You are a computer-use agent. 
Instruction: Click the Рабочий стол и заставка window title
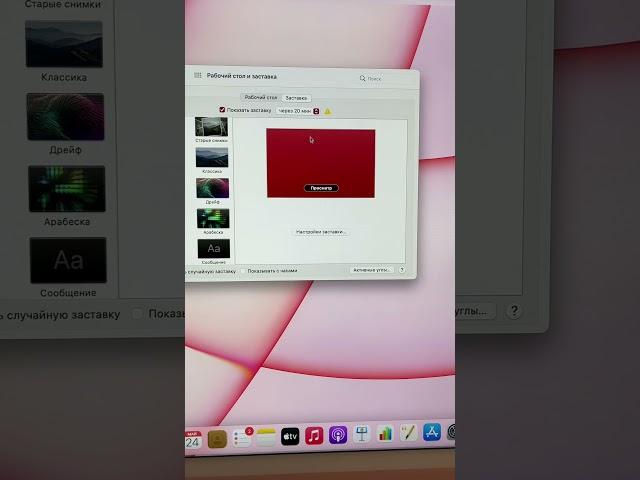point(242,76)
